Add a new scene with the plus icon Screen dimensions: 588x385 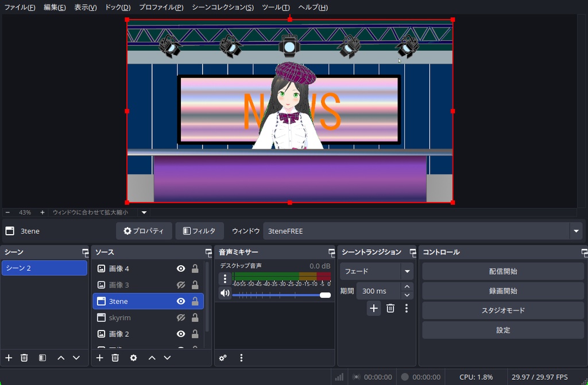[x=8, y=357]
